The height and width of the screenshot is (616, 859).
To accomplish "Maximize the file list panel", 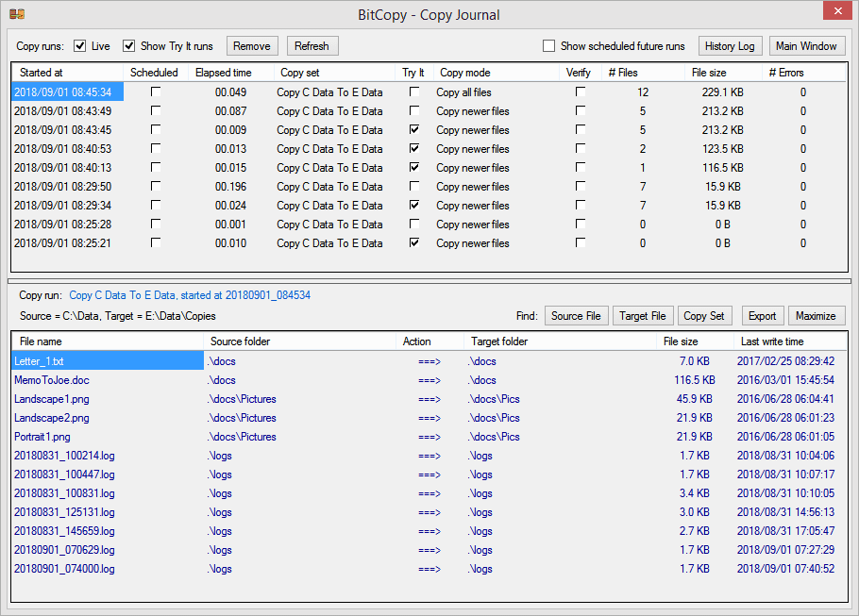I will pos(816,316).
